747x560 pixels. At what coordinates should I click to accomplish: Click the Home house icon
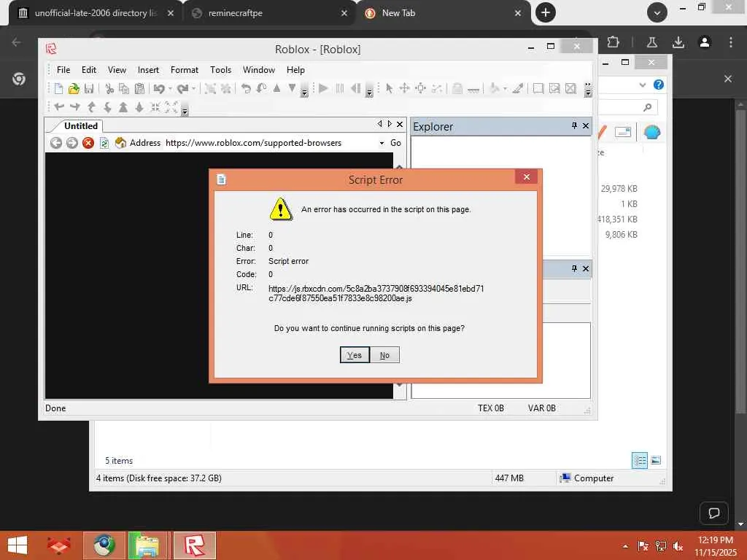pyautogui.click(x=120, y=143)
